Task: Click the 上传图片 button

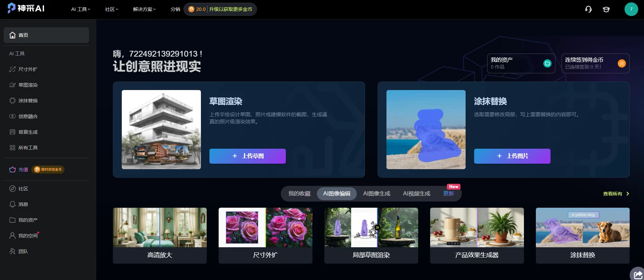Action: tap(512, 156)
